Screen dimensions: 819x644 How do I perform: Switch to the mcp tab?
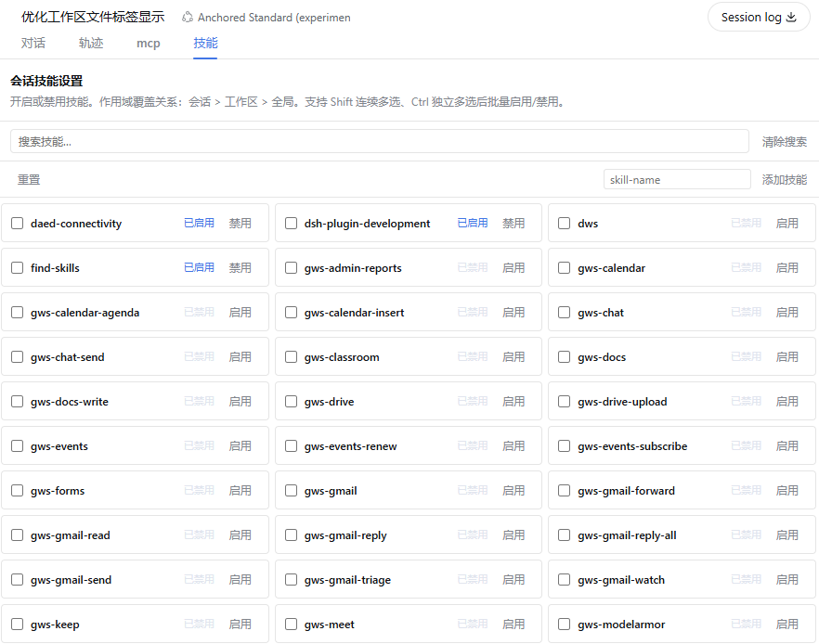[x=149, y=44]
